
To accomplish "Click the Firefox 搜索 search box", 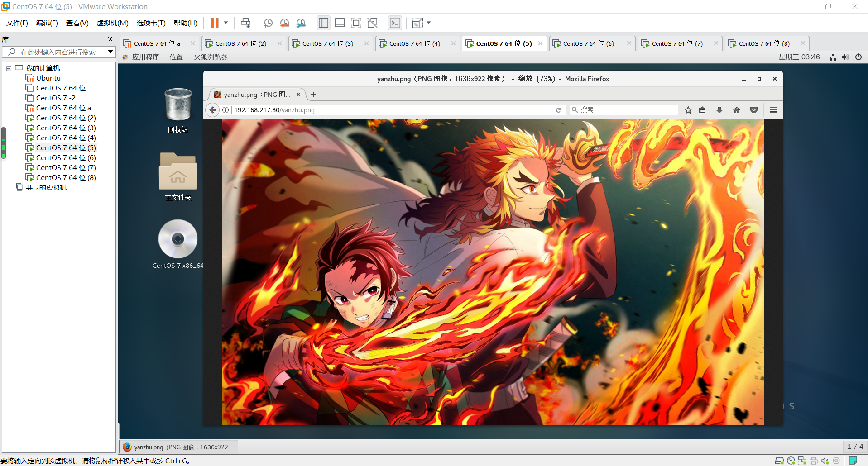I will click(x=624, y=110).
